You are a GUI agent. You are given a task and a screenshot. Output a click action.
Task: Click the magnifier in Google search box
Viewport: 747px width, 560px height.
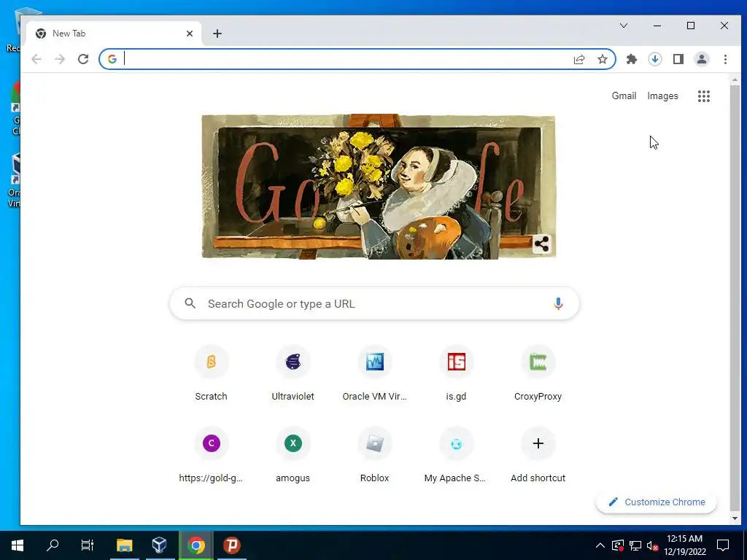[x=190, y=303]
